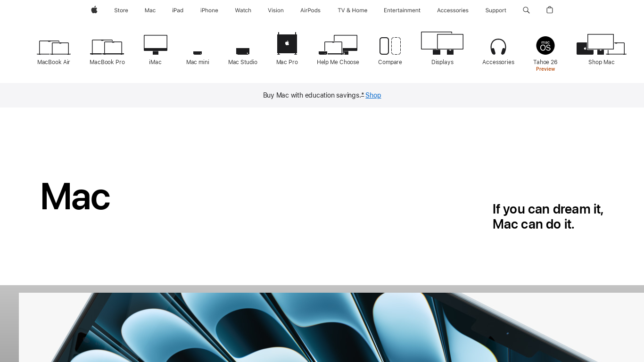Viewport: 644px width, 362px height.
Task: Choose the Mac Studio icon
Action: pos(243,51)
